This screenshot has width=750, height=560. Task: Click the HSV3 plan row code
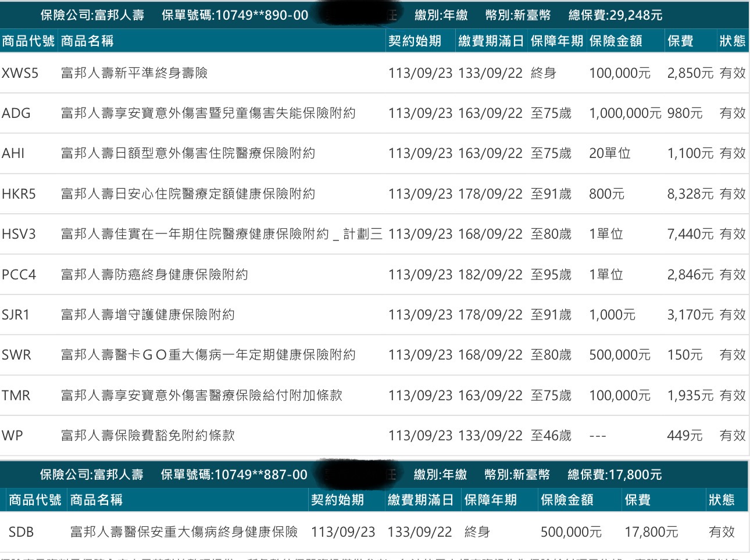tap(19, 234)
